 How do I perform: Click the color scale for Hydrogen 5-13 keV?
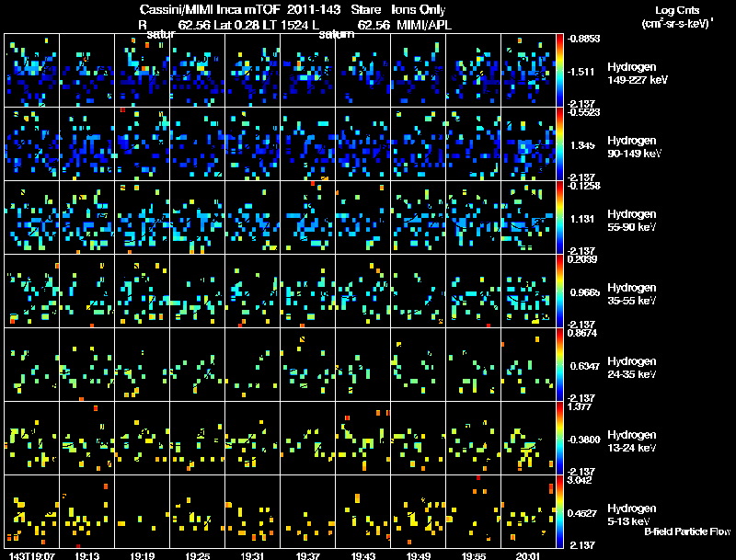pos(559,511)
